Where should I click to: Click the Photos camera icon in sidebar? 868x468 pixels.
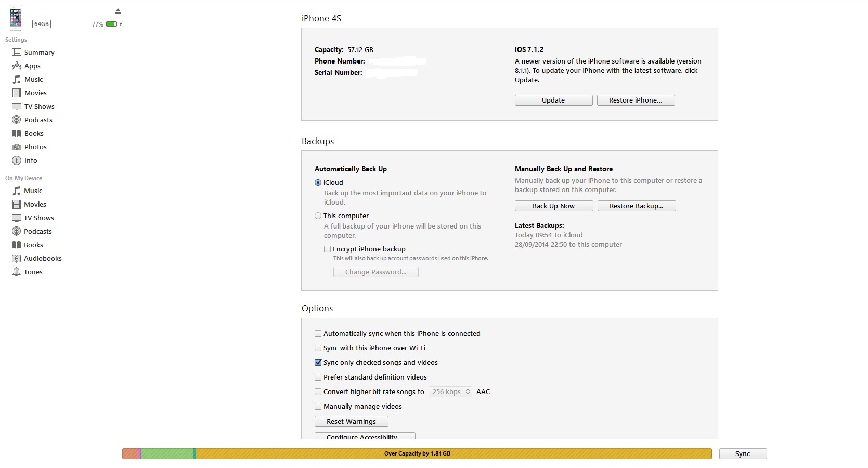[x=17, y=147]
